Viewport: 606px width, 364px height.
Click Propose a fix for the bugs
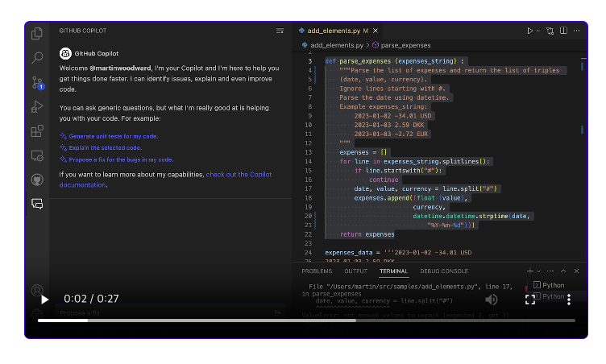[121, 159]
